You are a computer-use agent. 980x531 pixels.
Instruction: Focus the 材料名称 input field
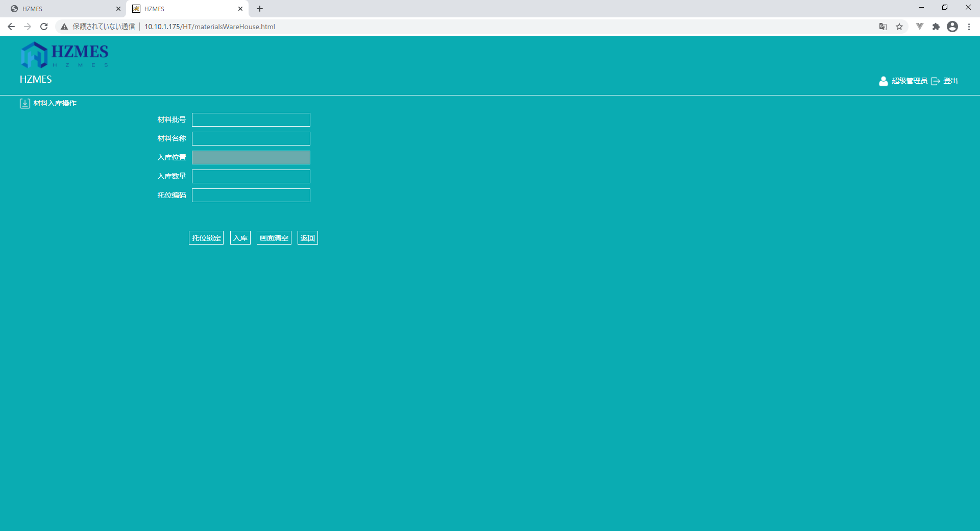[x=251, y=139]
